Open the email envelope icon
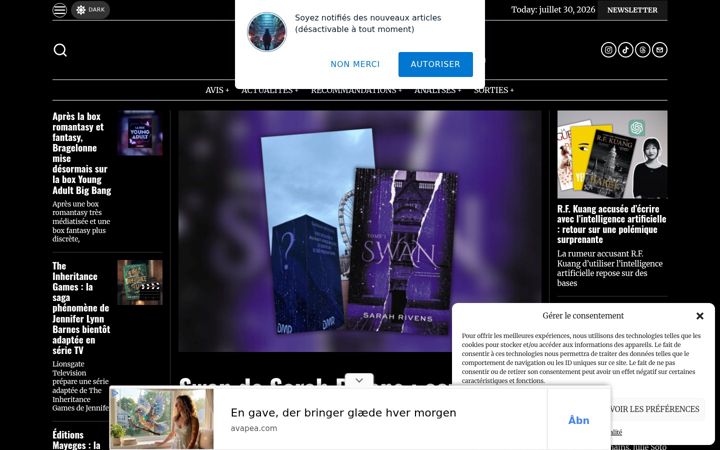The image size is (720, 450). (659, 50)
